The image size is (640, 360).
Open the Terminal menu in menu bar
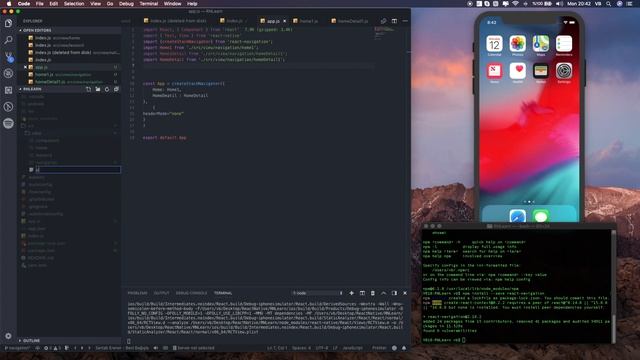pos(149,4)
